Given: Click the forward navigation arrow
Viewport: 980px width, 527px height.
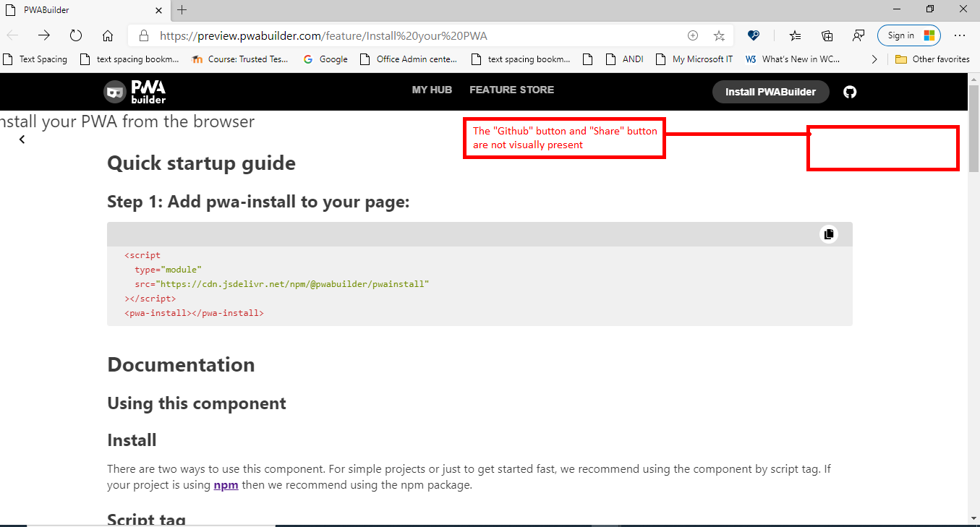Looking at the screenshot, I should coord(43,34).
